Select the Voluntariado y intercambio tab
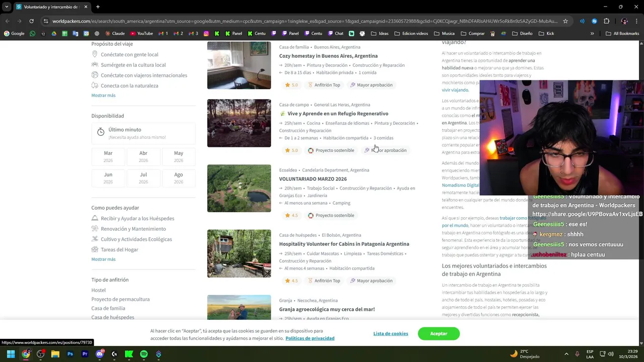Screen dimensions: 644x362 pyautogui.click(x=51, y=7)
